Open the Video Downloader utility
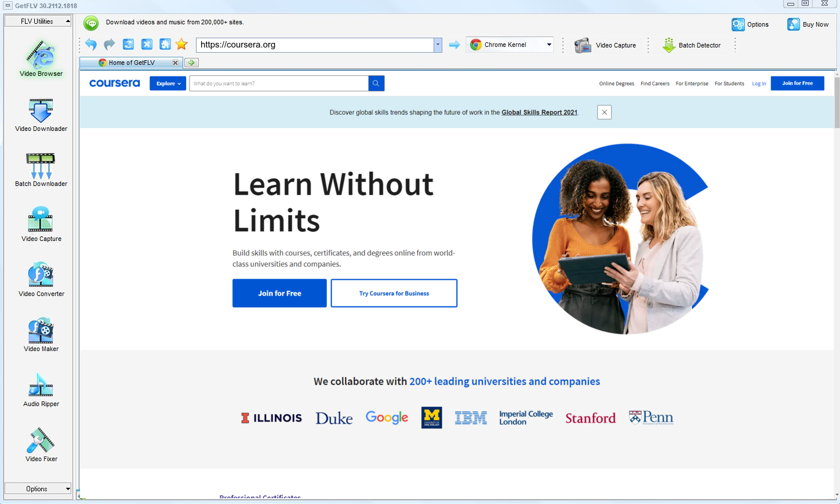 [x=41, y=114]
